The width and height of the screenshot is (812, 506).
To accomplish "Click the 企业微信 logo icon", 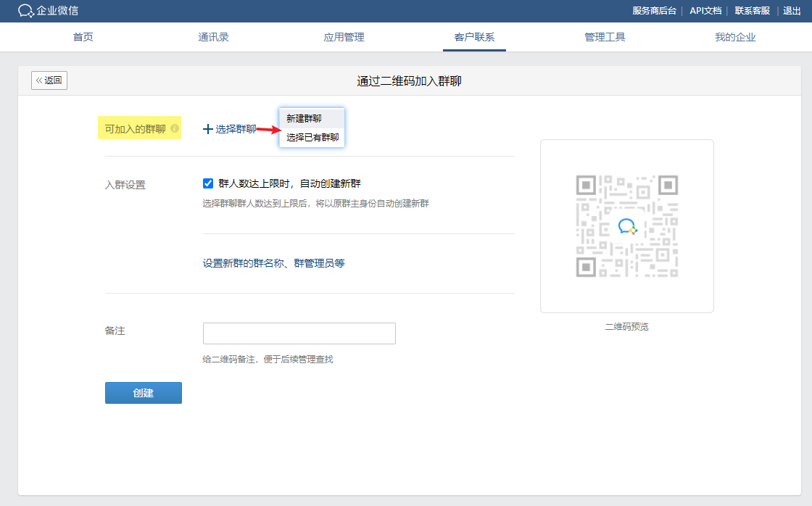I will tap(26, 10).
